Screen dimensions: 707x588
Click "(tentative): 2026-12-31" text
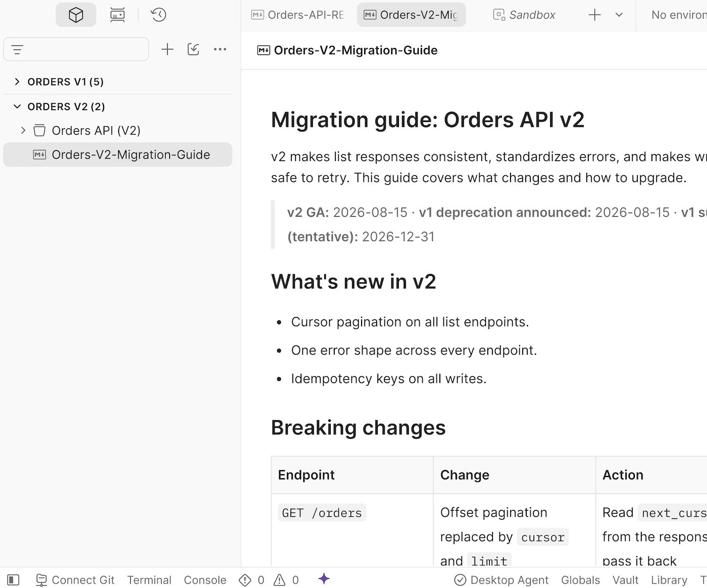(361, 236)
